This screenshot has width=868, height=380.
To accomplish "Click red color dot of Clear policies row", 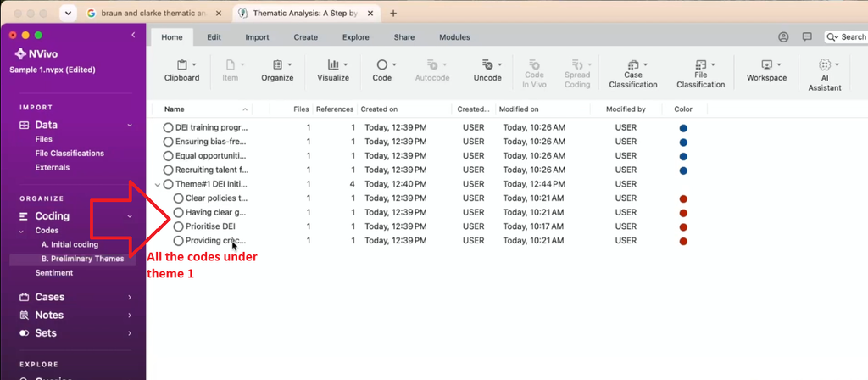I will (x=683, y=198).
